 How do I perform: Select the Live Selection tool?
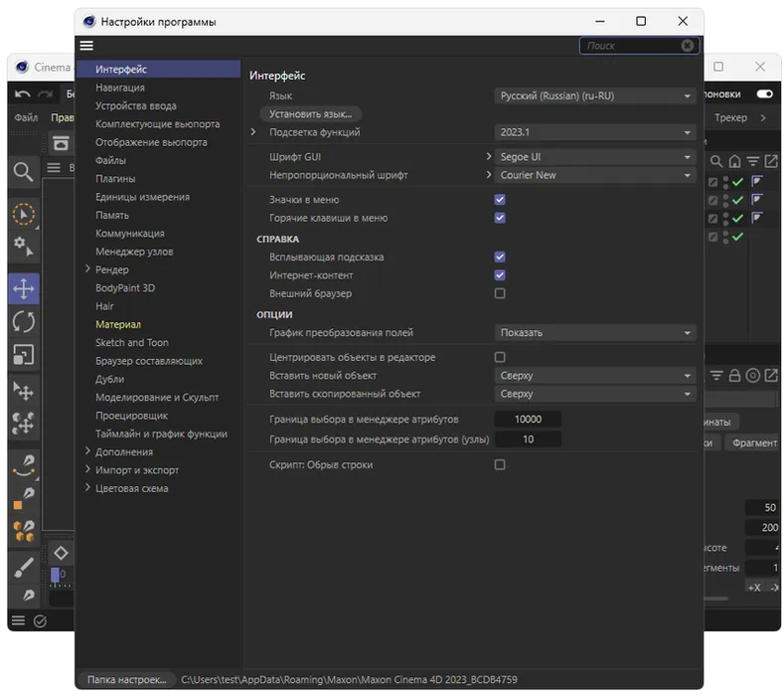[23, 214]
